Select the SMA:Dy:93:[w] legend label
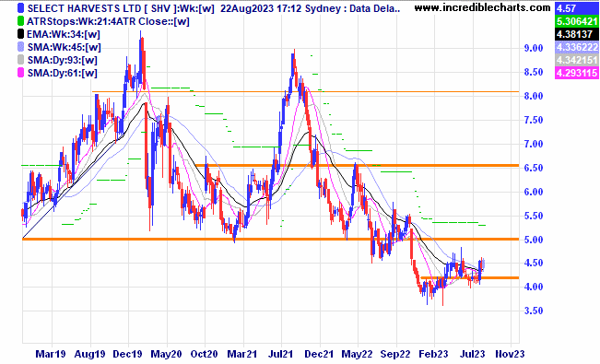The width and height of the screenshot is (600, 364). click(63, 60)
